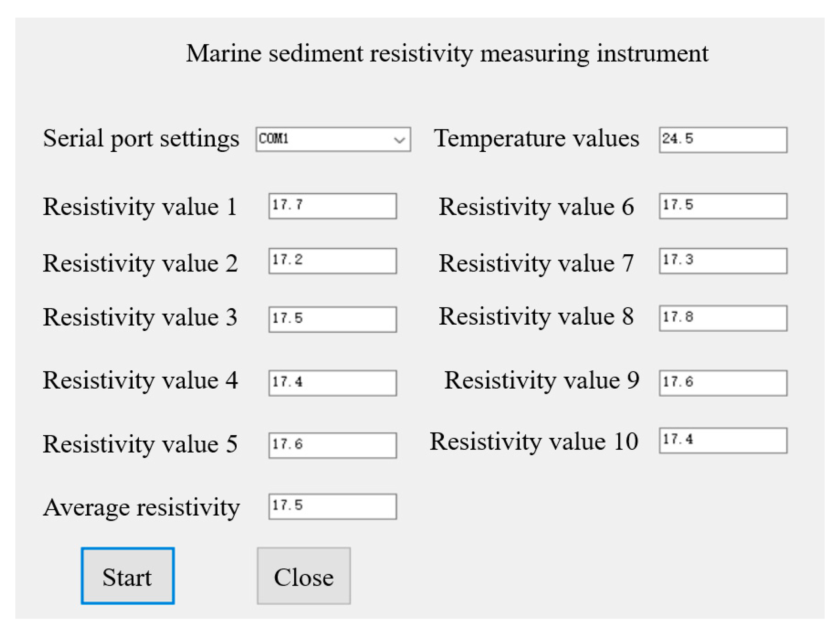Open the serial port COM1 dropdown

333,139
